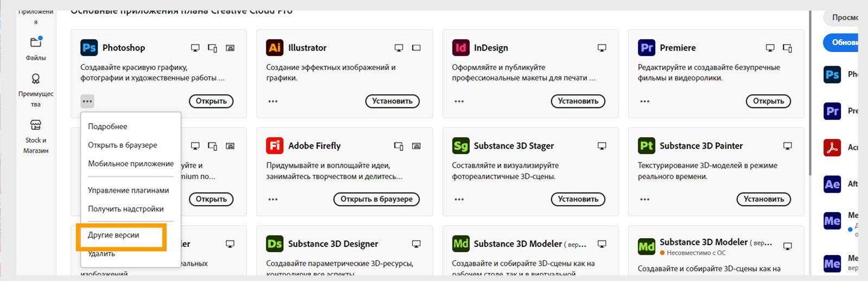Open Преимущества section in the left sidebar

point(36,91)
